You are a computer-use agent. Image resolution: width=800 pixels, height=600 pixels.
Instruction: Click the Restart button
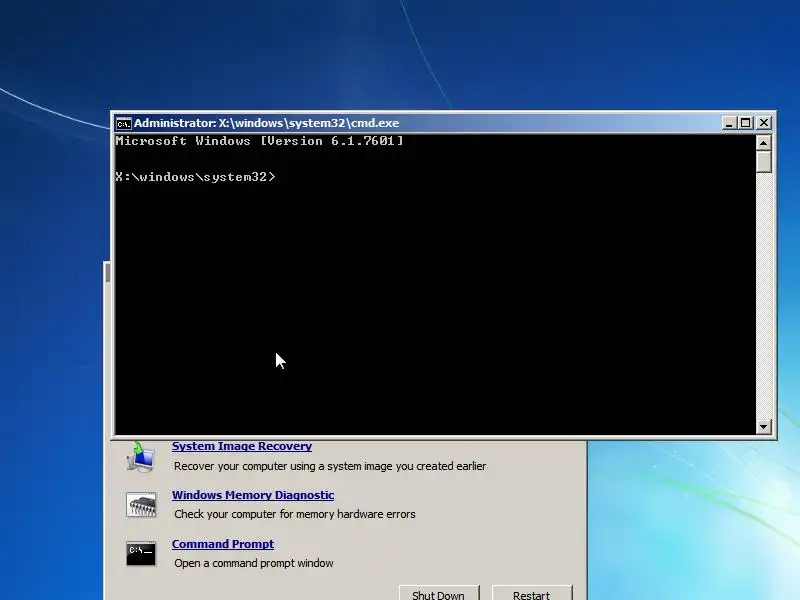pyautogui.click(x=532, y=594)
